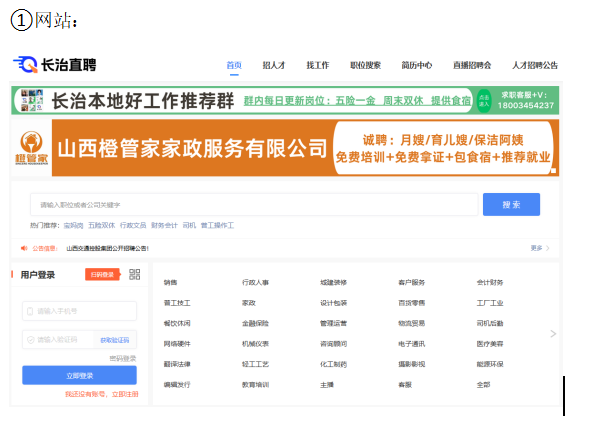597x423 pixels.
Task: Click the 立即登录 button
Action: [x=79, y=375]
